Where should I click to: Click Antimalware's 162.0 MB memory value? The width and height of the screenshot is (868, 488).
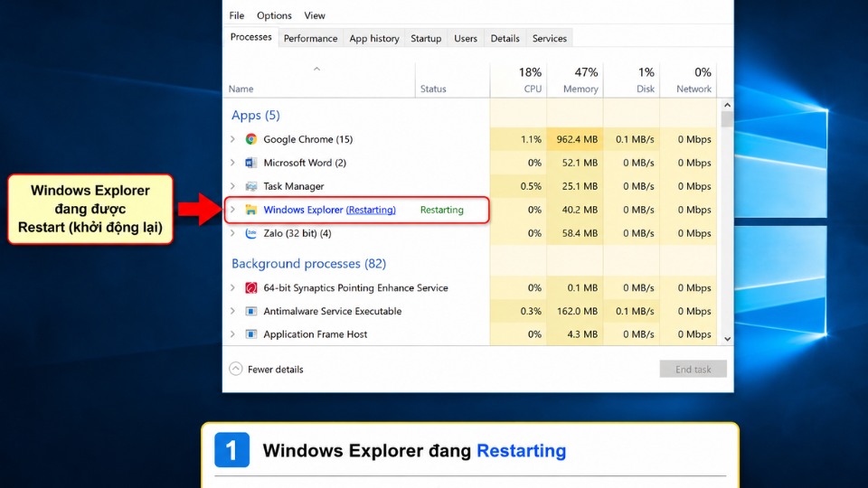pyautogui.click(x=577, y=311)
